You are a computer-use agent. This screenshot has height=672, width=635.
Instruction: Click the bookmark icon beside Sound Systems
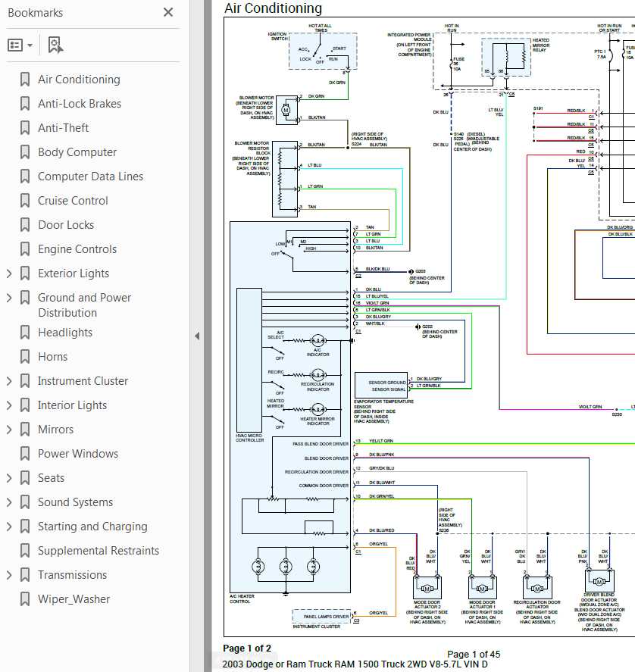(x=25, y=502)
